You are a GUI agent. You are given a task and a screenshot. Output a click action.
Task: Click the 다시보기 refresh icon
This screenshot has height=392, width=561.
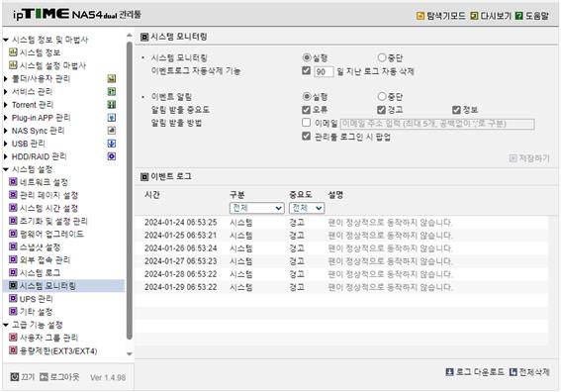coord(474,16)
